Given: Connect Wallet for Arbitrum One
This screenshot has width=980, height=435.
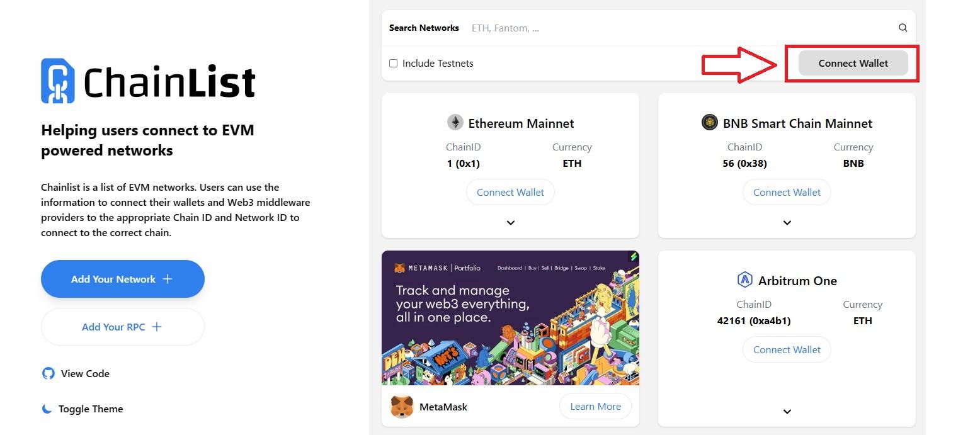Looking at the screenshot, I should [787, 349].
